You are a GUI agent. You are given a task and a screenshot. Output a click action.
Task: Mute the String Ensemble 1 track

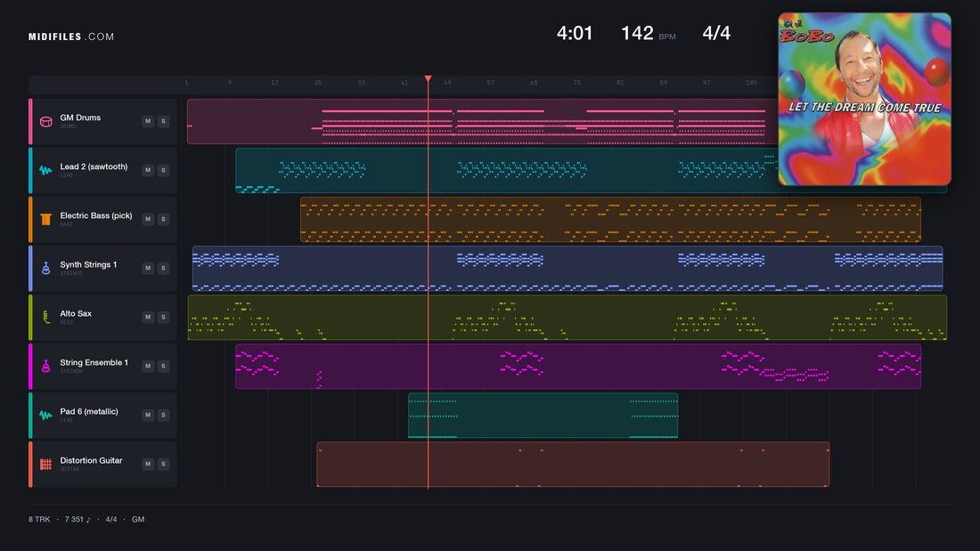coord(148,366)
